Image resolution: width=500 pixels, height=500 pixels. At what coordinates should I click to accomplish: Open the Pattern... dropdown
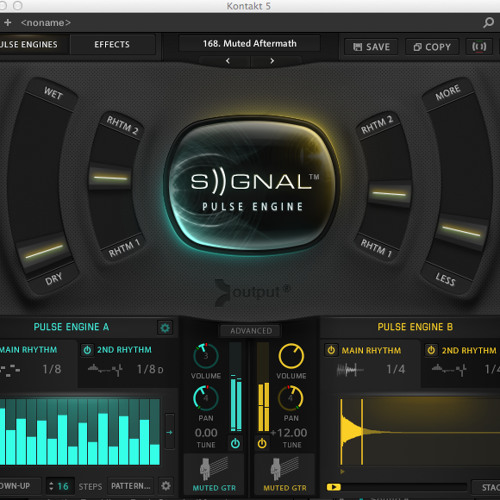131,486
